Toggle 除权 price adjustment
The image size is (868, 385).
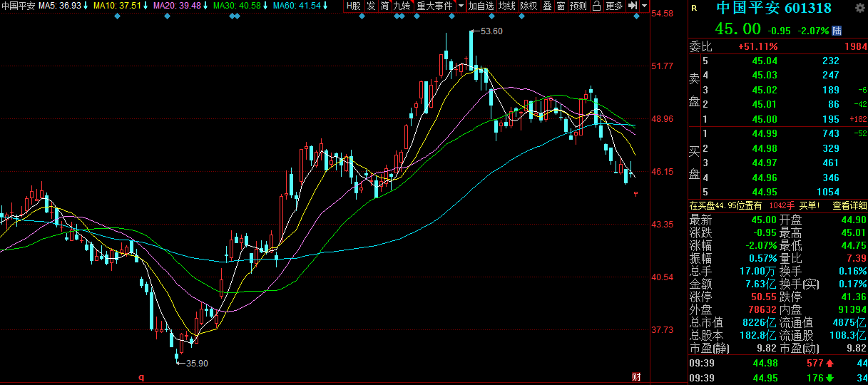(529, 6)
